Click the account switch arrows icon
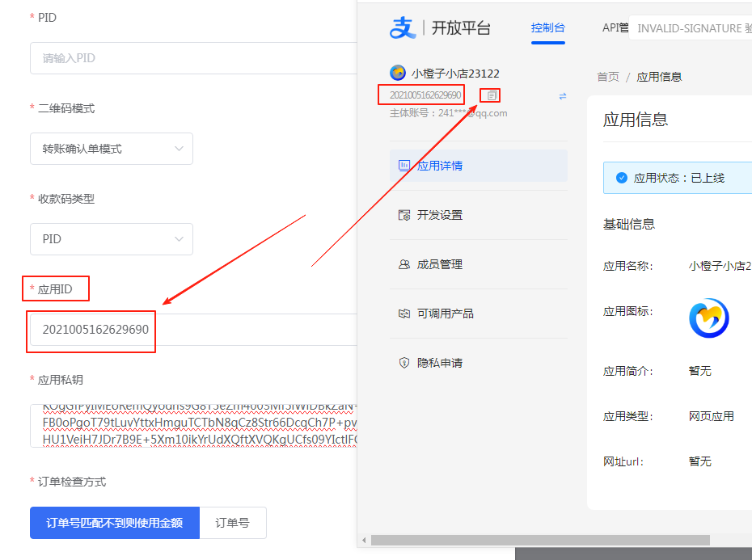Image resolution: width=752 pixels, height=560 pixels. [x=563, y=95]
